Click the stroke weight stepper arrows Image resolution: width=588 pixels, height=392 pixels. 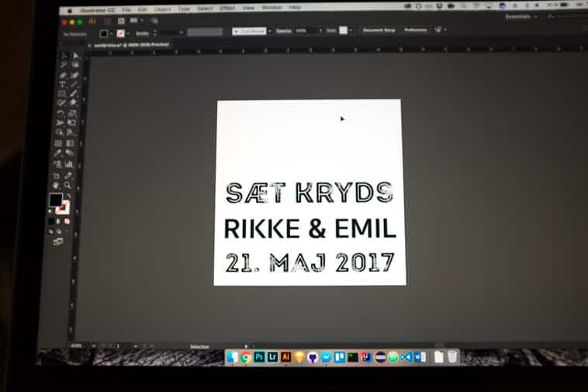155,33
